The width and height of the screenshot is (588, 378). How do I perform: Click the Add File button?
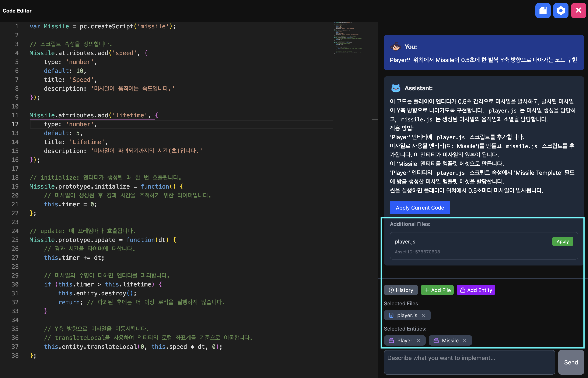437,290
